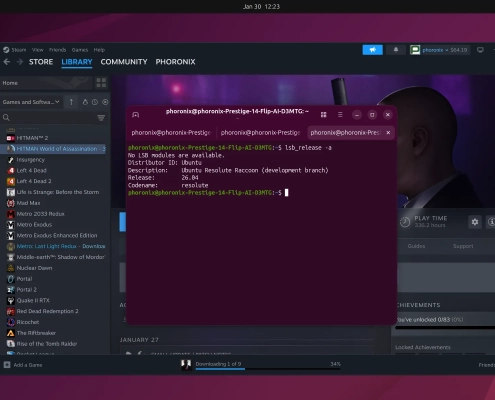This screenshot has width=495, height=400.
Task: Click the ready-to-play filter icon
Action: pos(105,102)
